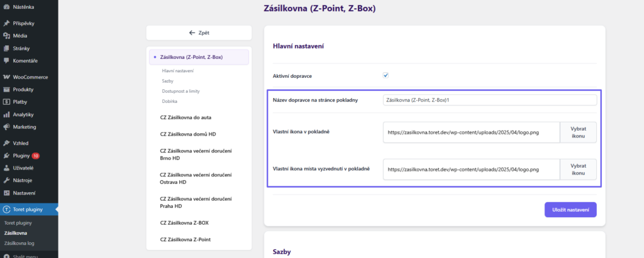The height and width of the screenshot is (258, 644).
Task: Select CZ Zásilkovna večerní doručení Praha HD
Action: (196, 202)
